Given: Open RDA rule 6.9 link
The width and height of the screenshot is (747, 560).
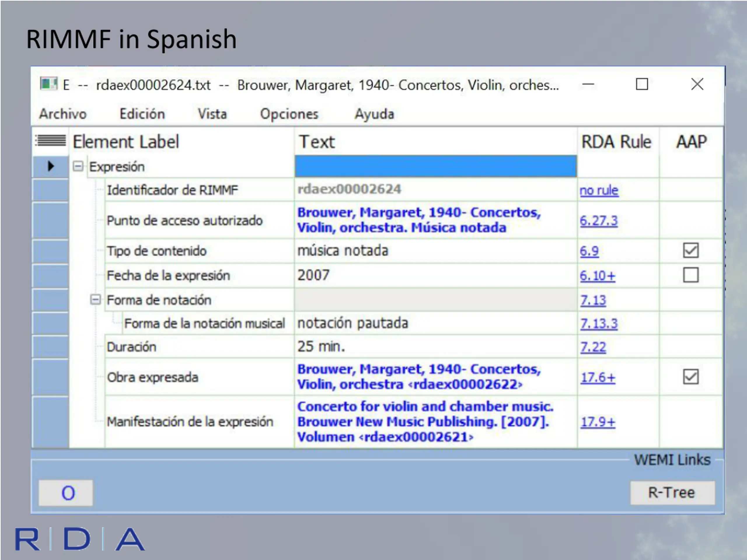Looking at the screenshot, I should pos(589,251).
